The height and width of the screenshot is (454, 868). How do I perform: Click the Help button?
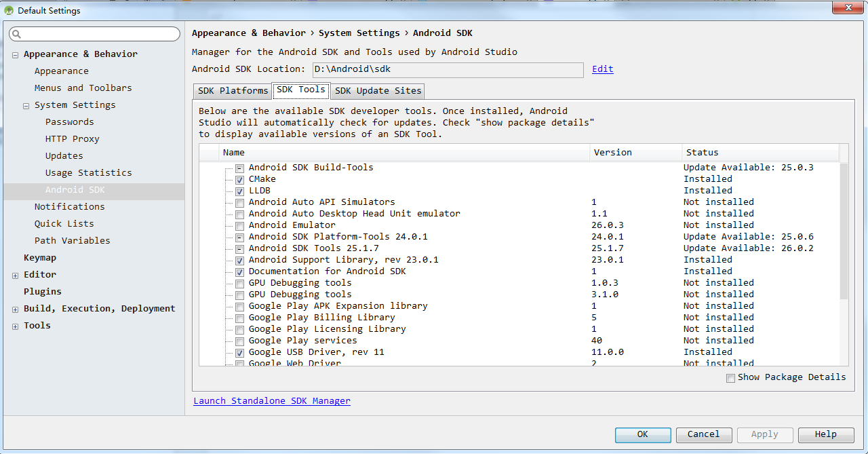click(825, 434)
